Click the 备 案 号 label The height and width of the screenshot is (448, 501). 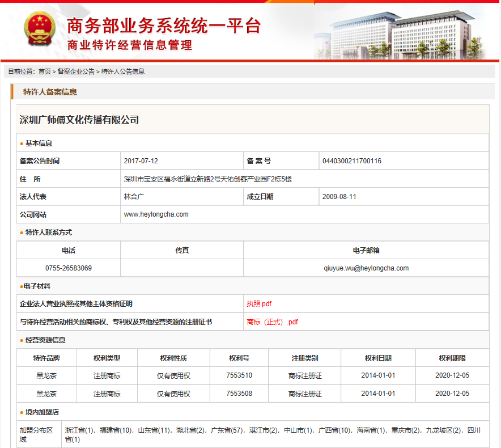(259, 161)
